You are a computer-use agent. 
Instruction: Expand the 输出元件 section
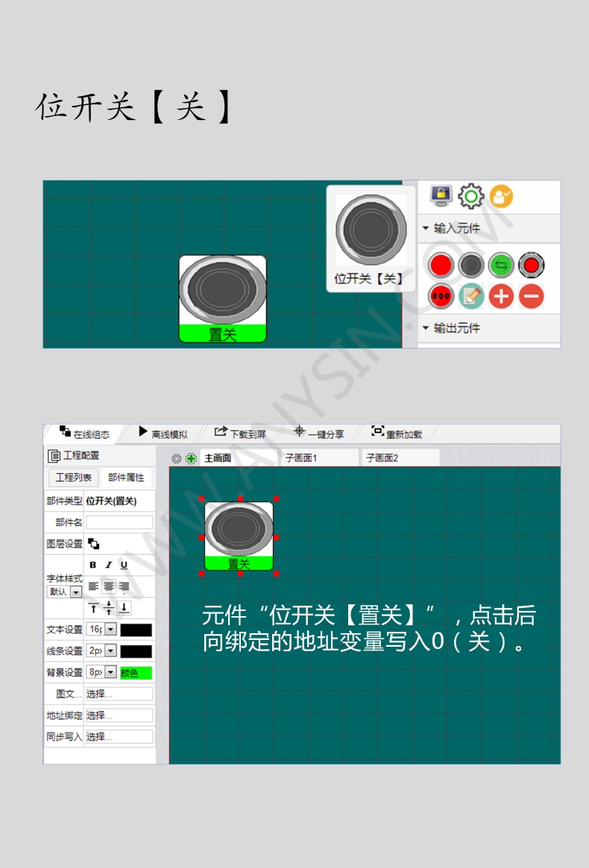click(426, 328)
